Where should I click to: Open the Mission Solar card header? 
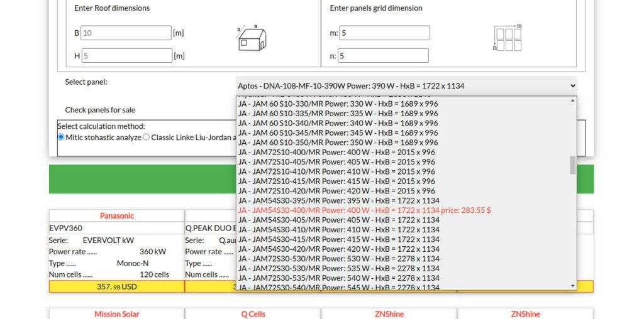(x=117, y=314)
